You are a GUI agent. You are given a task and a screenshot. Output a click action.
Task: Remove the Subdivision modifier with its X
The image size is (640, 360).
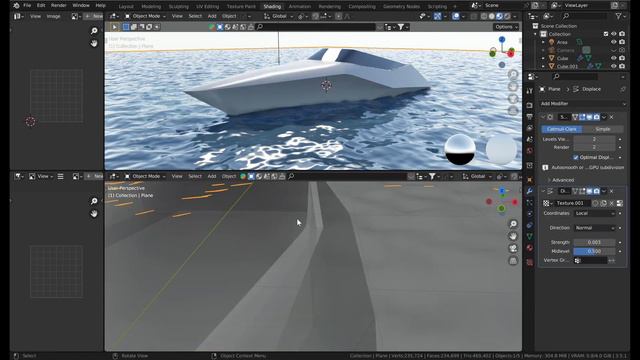pyautogui.click(x=611, y=117)
